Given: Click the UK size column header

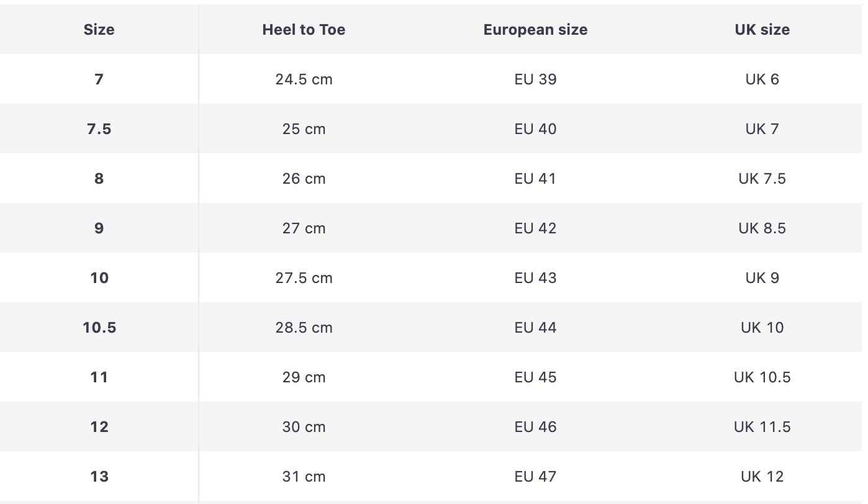Looking at the screenshot, I should pyautogui.click(x=762, y=29).
